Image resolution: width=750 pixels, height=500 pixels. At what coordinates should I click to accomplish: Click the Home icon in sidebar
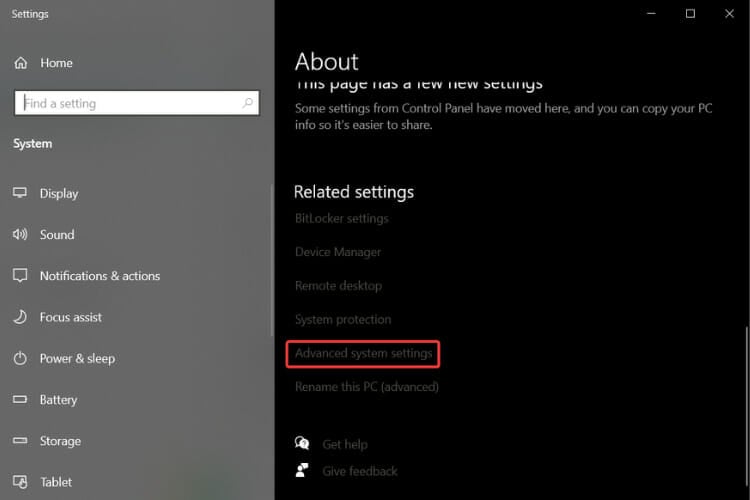[21, 63]
